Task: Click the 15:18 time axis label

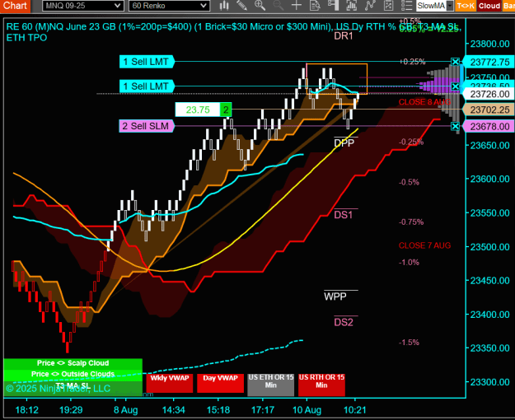Action: [218, 410]
